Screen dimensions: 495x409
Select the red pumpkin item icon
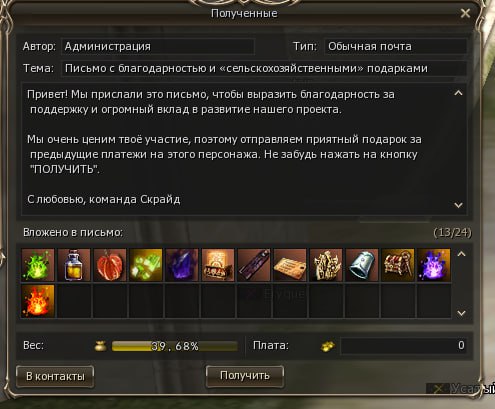110,265
